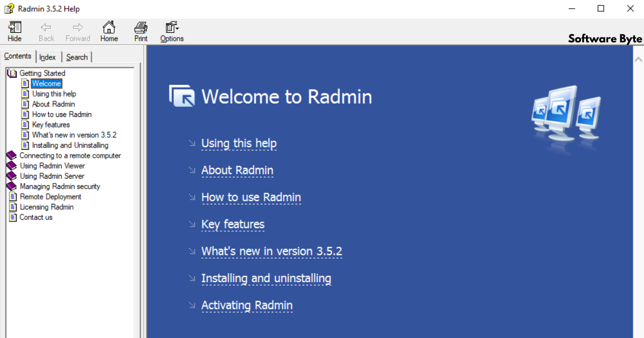The width and height of the screenshot is (644, 338).
Task: Switch to the Index tab
Action: [x=48, y=57]
